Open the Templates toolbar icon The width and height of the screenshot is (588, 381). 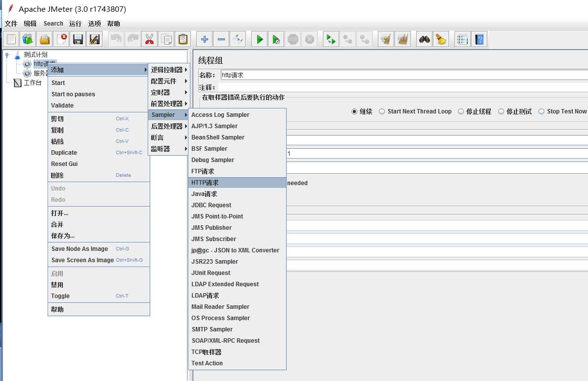point(28,39)
